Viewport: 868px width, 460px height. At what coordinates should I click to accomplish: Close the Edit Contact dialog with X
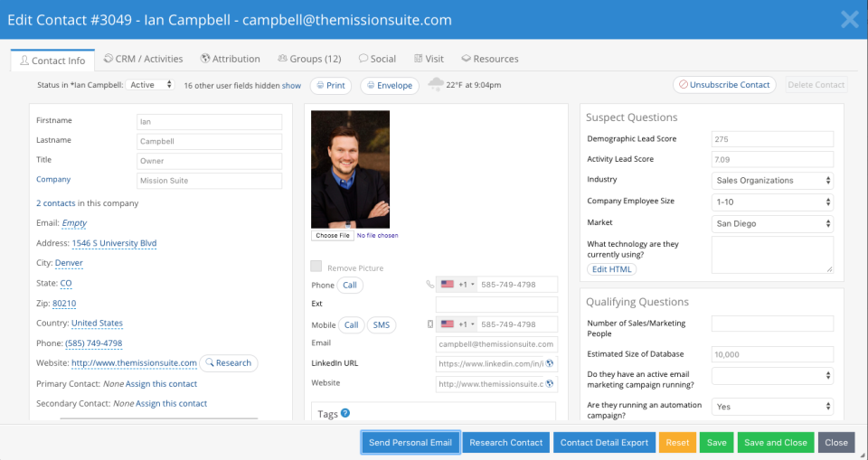pyautogui.click(x=850, y=19)
